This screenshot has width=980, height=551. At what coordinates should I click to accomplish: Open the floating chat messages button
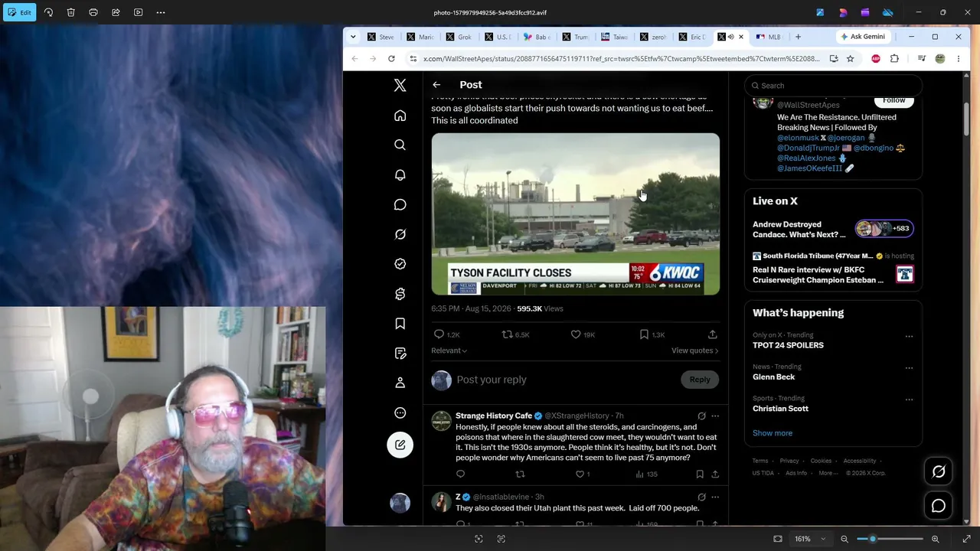(939, 506)
